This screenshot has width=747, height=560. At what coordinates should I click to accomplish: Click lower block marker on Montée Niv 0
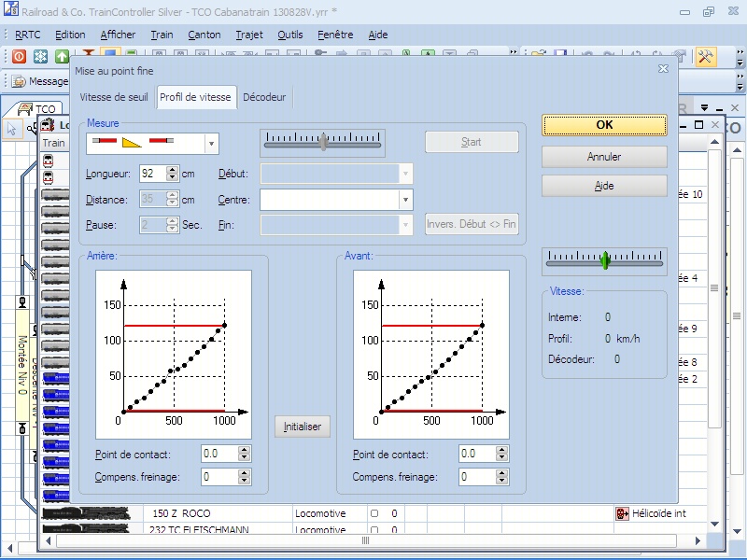pos(21,428)
